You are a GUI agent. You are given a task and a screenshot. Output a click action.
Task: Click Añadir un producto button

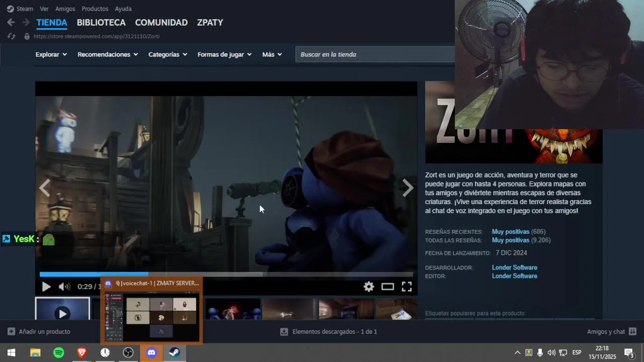[39, 332]
